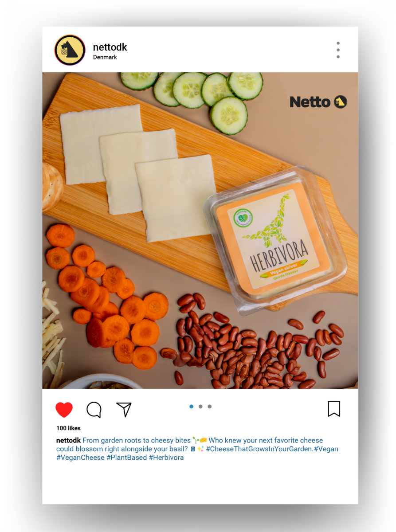
Task: Go to the third carousel dot
Action: (210, 407)
